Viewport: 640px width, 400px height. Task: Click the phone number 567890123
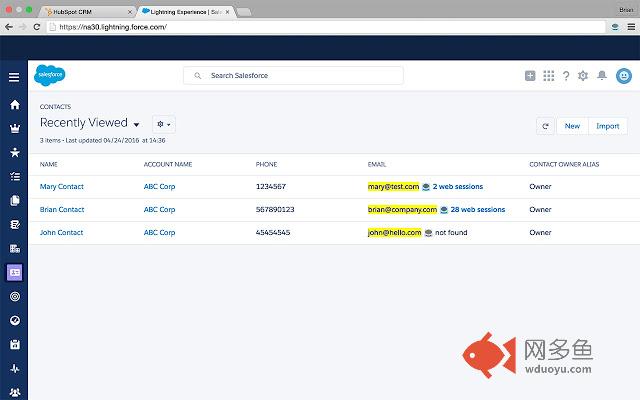coord(275,209)
